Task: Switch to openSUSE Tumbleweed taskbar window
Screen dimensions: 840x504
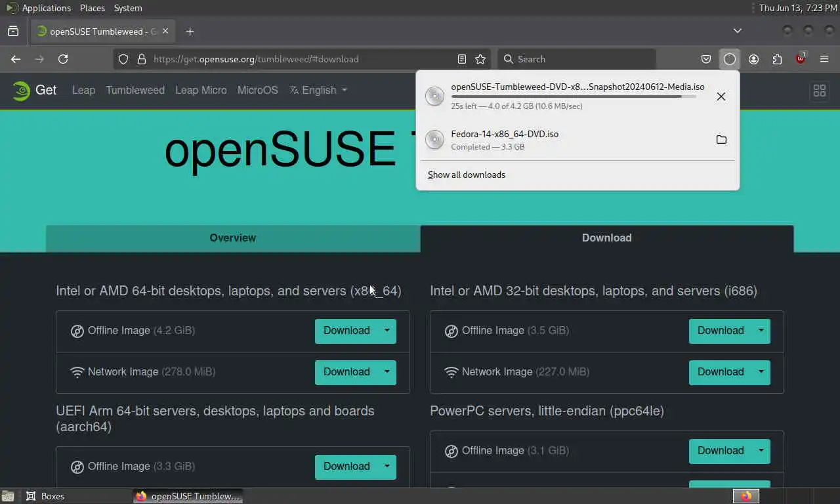Action: click(188, 496)
